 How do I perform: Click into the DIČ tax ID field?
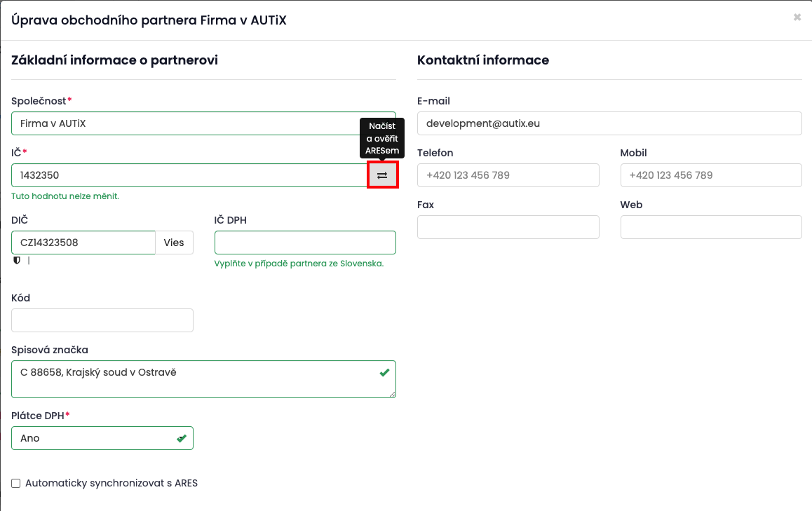tap(83, 243)
